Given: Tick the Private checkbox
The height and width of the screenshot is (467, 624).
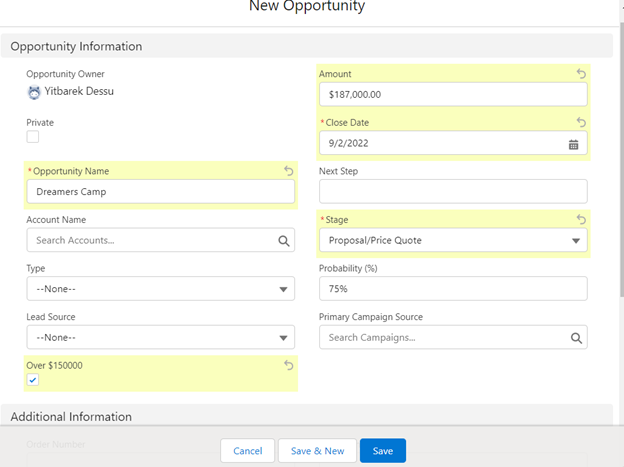Looking at the screenshot, I should click(x=33, y=137).
